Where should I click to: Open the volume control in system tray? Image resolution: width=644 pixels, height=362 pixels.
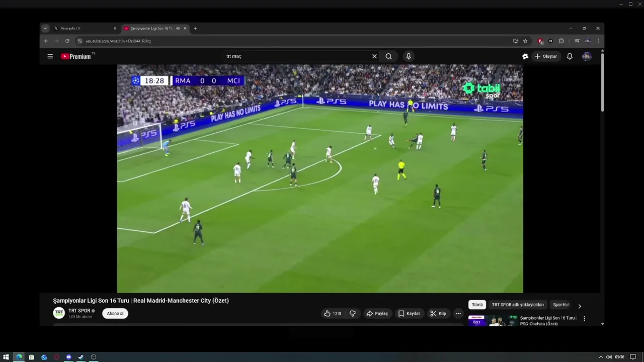pyautogui.click(x=609, y=357)
